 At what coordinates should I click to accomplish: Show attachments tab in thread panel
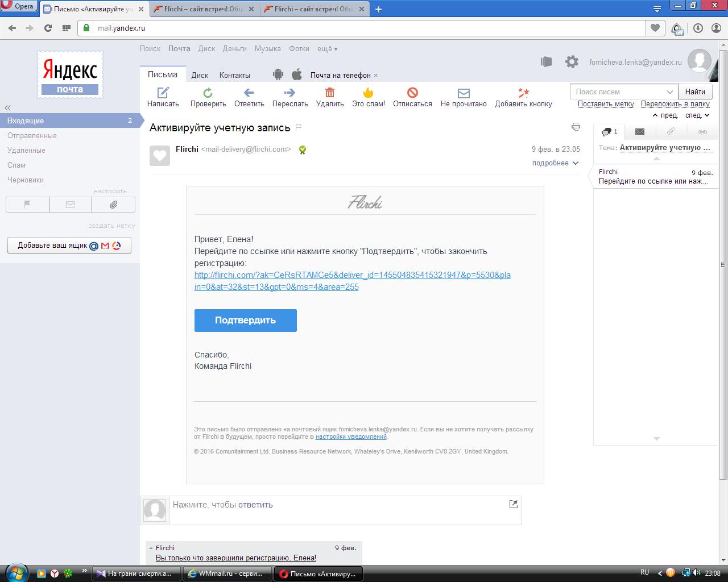[x=671, y=131]
